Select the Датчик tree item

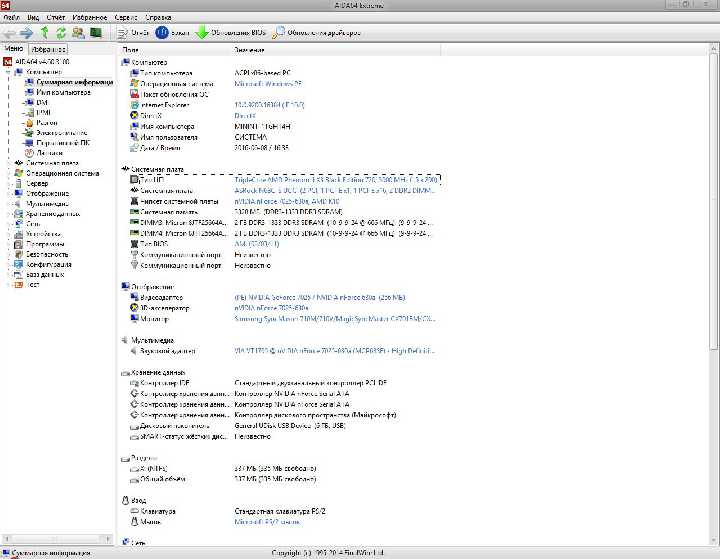44,153
